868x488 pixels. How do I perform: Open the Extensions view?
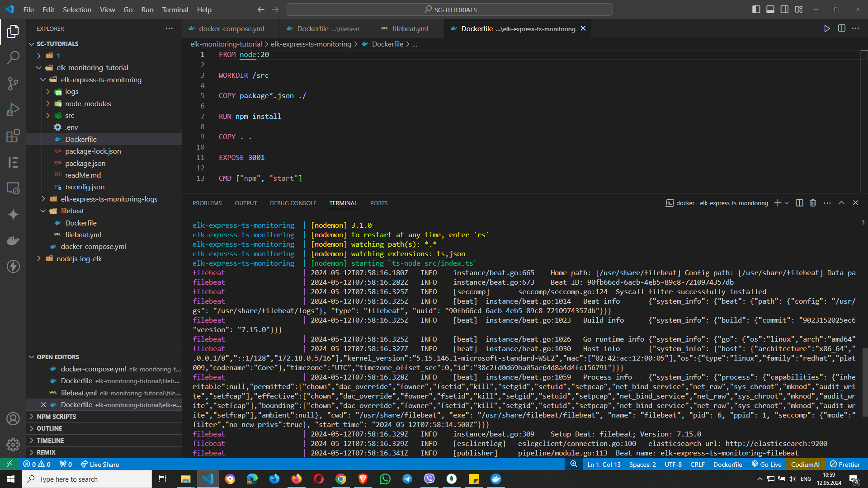13,136
